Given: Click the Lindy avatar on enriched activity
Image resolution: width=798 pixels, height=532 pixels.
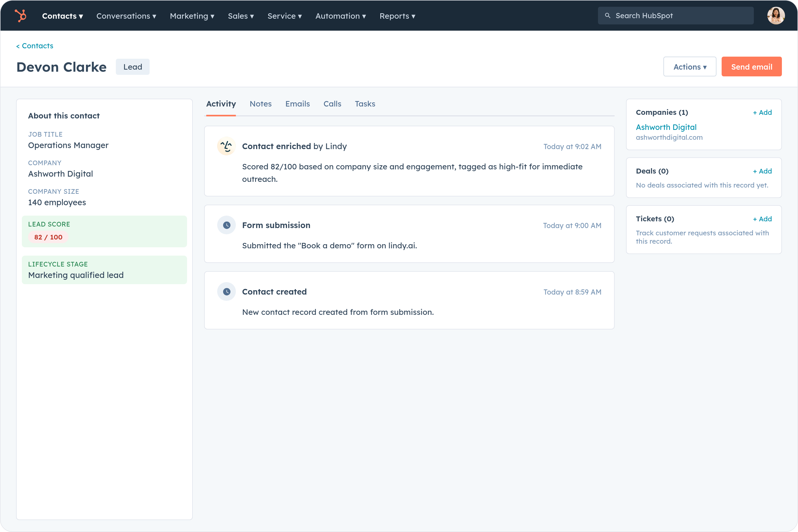Looking at the screenshot, I should coord(226,146).
